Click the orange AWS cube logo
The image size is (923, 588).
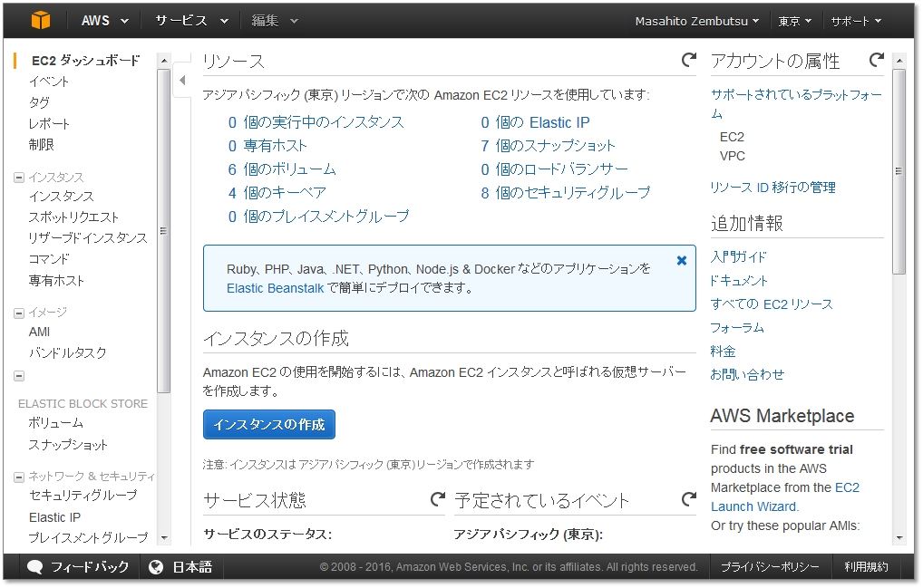(x=41, y=21)
